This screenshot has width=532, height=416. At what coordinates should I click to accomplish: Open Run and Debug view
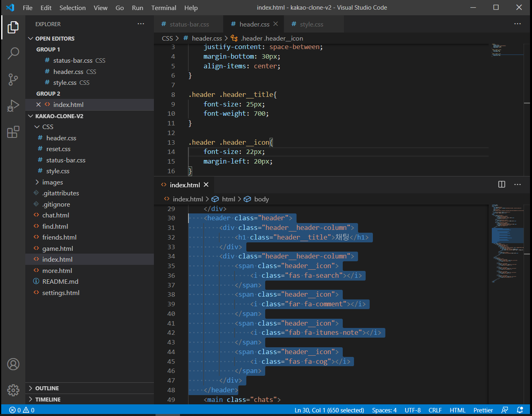[x=13, y=106]
